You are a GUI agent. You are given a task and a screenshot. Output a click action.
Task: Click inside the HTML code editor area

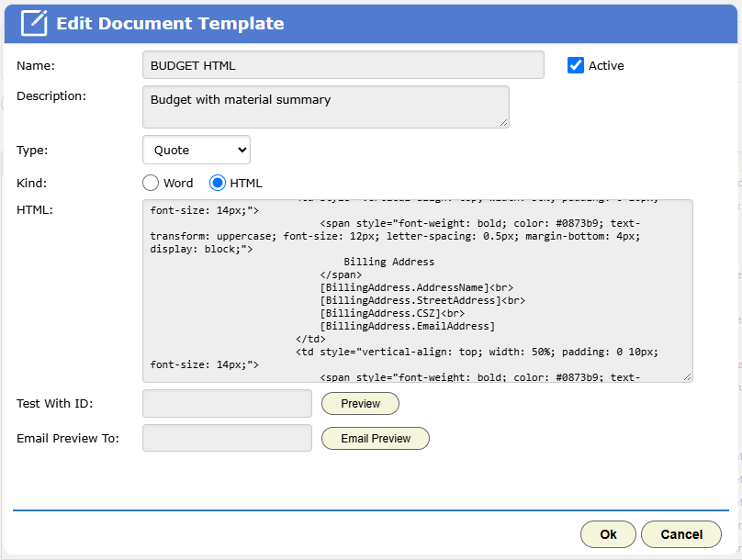pyautogui.click(x=417, y=291)
